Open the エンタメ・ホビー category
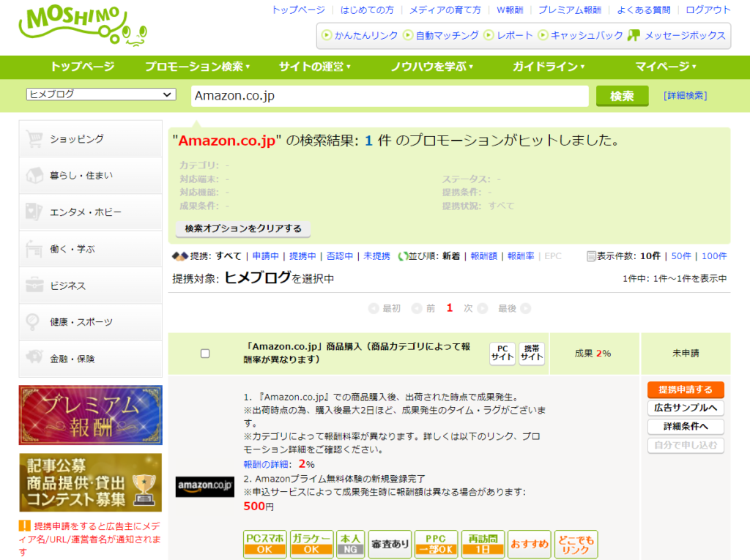The width and height of the screenshot is (750, 560). pyautogui.click(x=90, y=212)
